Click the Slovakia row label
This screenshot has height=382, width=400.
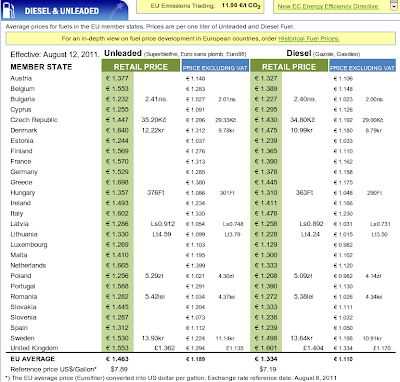[23, 307]
